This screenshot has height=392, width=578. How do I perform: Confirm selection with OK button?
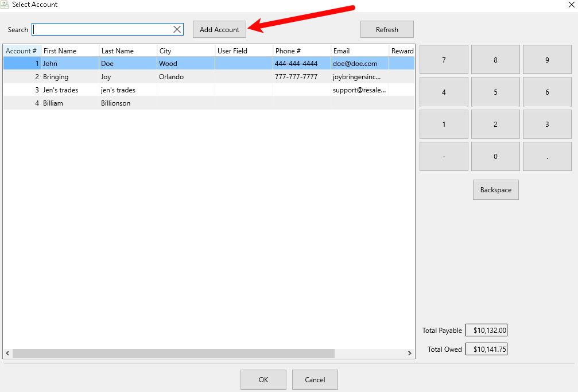coord(263,379)
